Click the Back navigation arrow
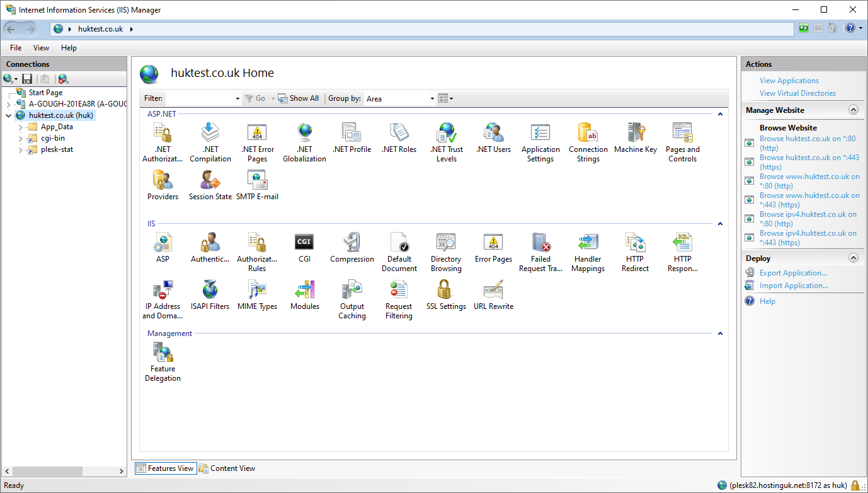 pyautogui.click(x=11, y=29)
